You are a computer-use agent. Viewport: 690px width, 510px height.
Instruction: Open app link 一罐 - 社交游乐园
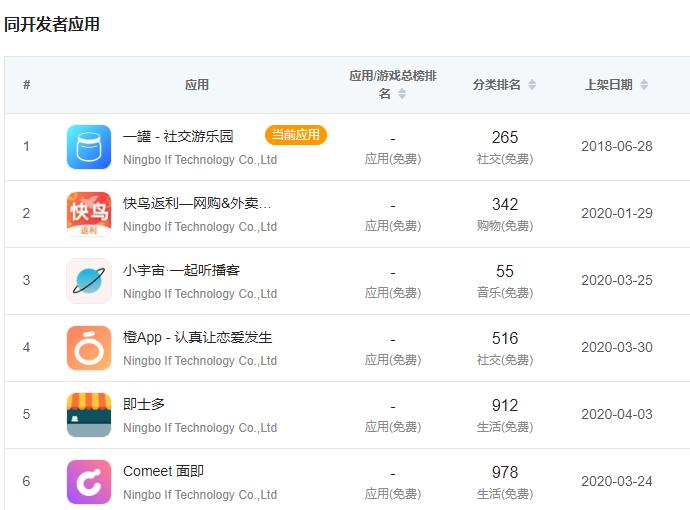click(178, 136)
